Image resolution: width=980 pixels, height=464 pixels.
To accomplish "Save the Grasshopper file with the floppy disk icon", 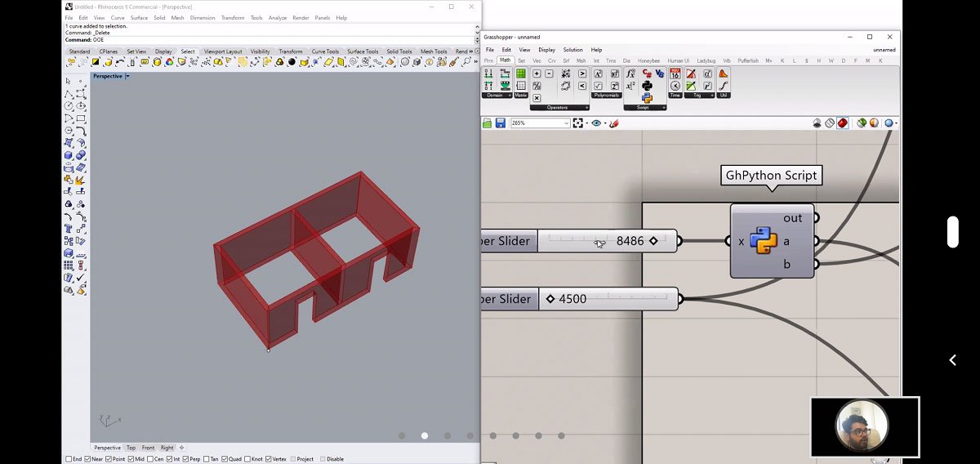I will (x=500, y=123).
